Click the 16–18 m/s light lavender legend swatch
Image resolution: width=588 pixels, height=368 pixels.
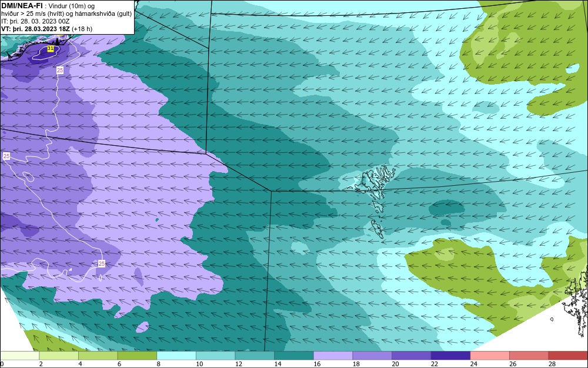point(333,356)
